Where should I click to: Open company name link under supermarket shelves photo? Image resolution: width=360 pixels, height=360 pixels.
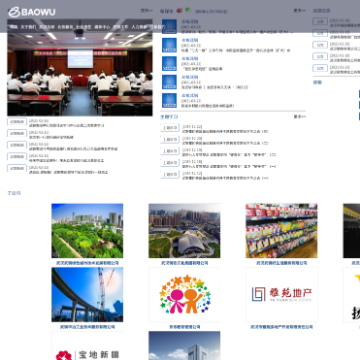282,263
